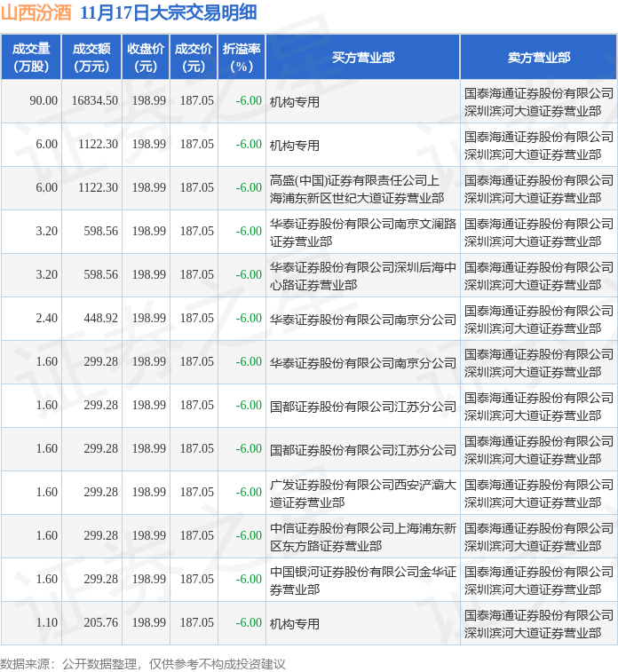618x672 pixels.
Task: Click the 收盘价(元) column header
Action: click(x=146, y=58)
